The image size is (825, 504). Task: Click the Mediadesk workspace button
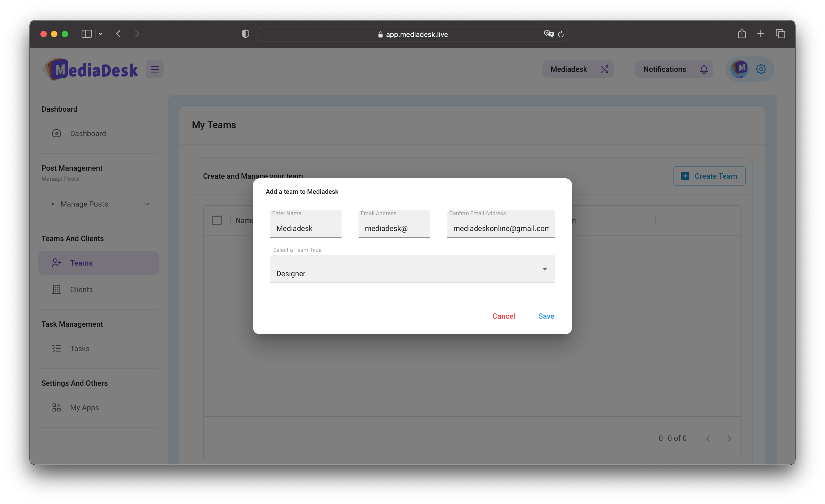578,69
